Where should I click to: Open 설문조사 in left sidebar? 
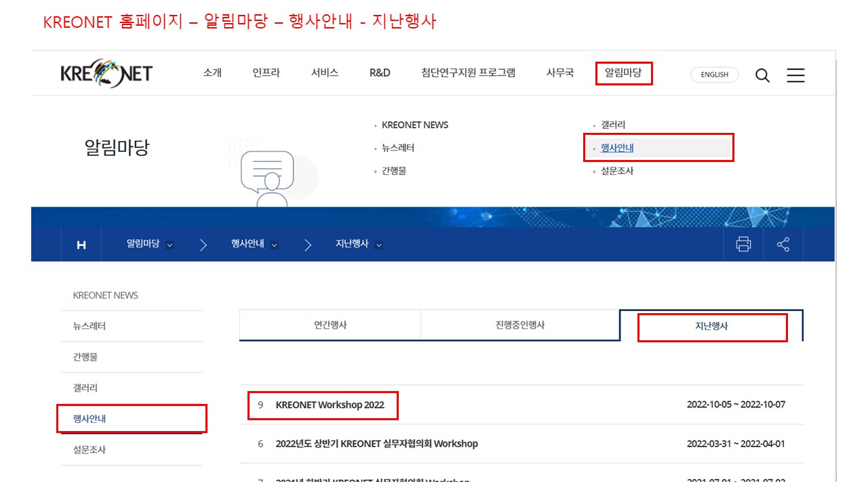[x=90, y=449]
